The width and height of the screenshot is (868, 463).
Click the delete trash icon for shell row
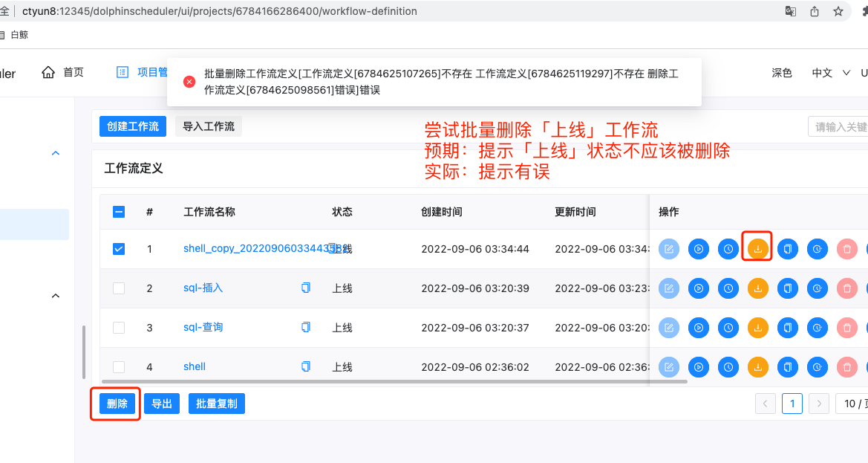pos(847,366)
